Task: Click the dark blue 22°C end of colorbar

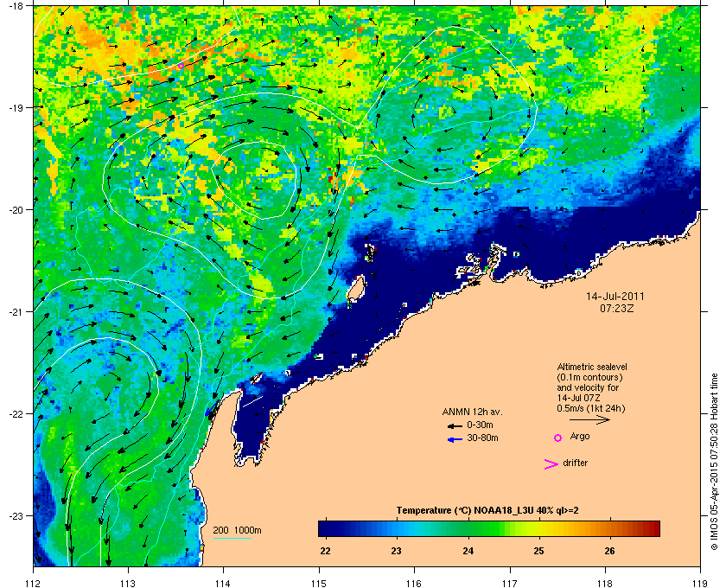Action: click(324, 528)
